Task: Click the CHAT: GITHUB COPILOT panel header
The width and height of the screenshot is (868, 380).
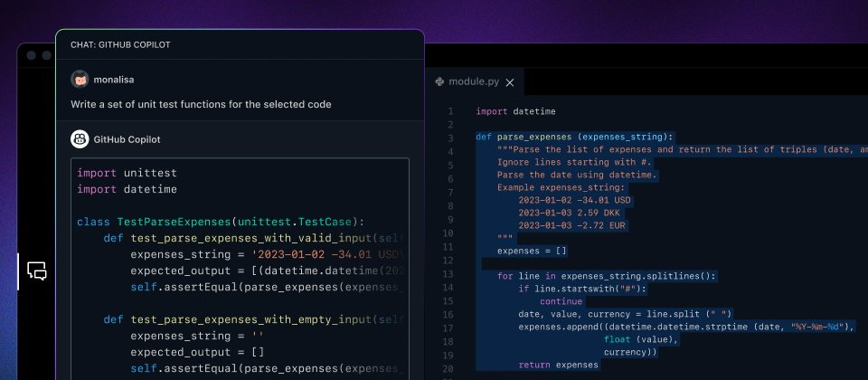Action: point(120,44)
